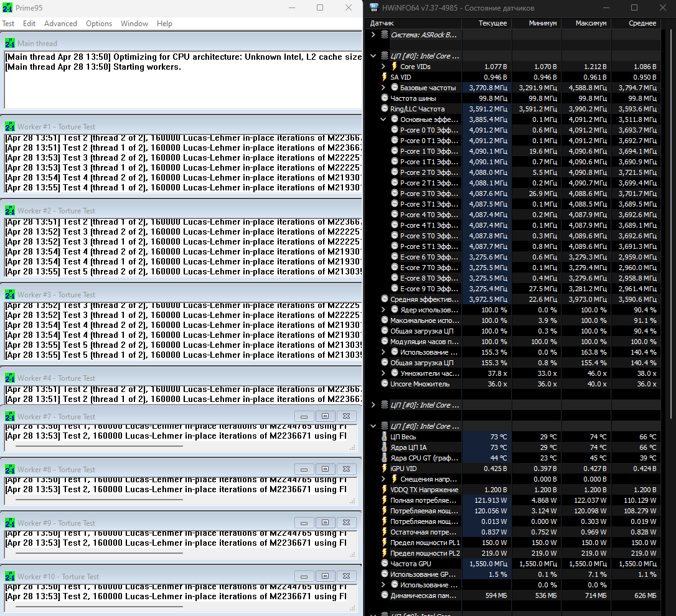Click the clock icon beside P-core 0 T0

coord(394,130)
